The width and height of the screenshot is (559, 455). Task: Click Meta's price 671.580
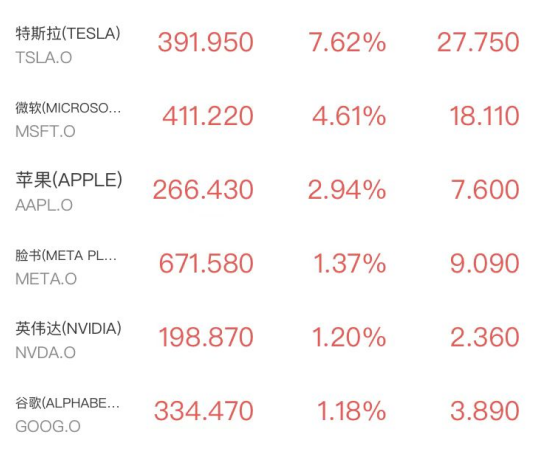(x=206, y=264)
